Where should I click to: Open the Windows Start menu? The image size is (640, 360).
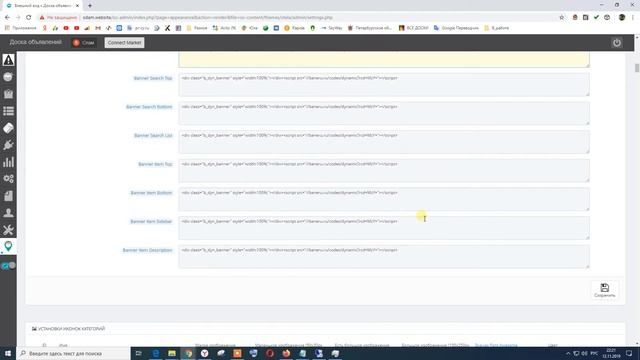(x=8, y=353)
